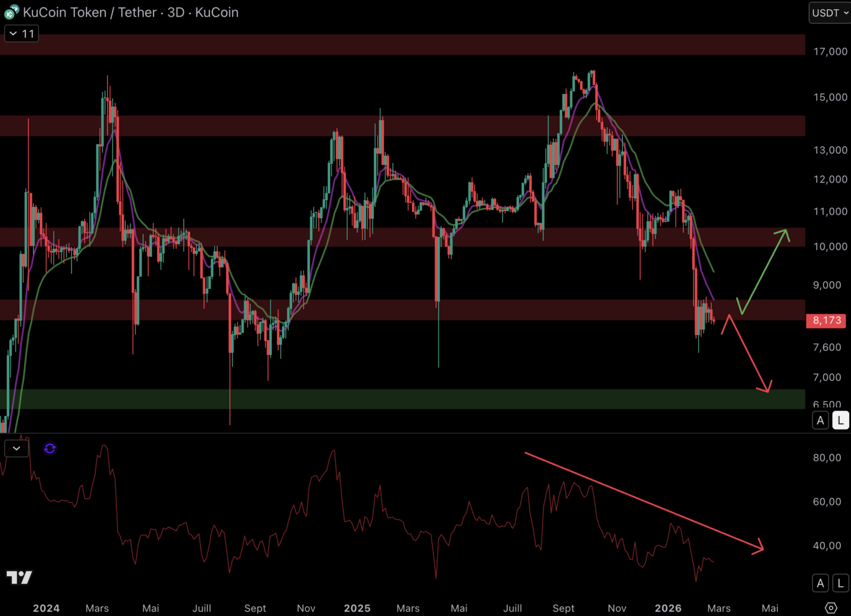Click the 2026 label on the time axis
851x616 pixels.
coord(668,609)
